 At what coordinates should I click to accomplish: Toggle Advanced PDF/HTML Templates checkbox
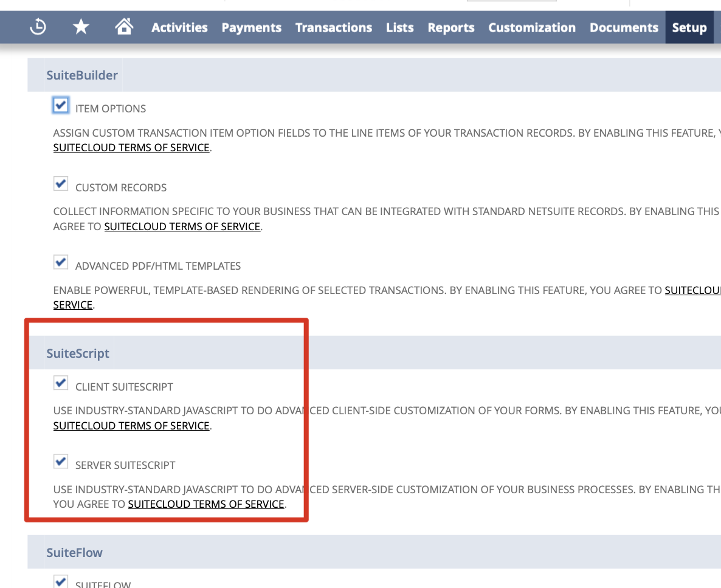tap(61, 262)
